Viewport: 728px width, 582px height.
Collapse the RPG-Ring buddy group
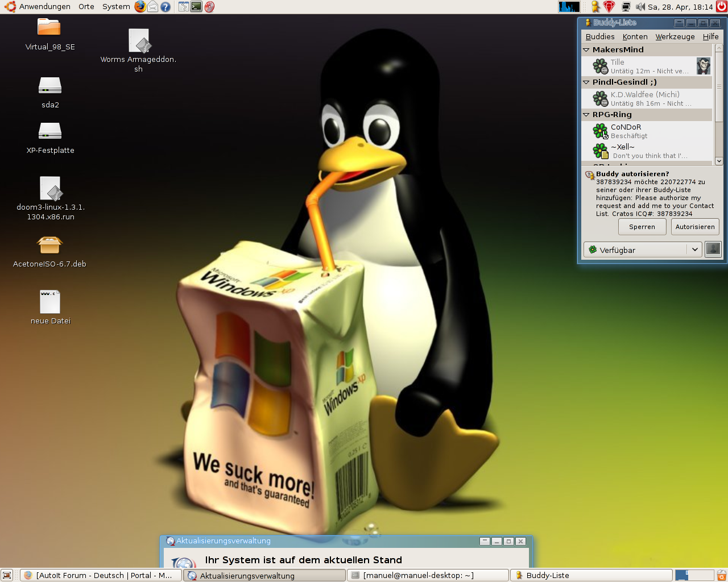[586, 115]
